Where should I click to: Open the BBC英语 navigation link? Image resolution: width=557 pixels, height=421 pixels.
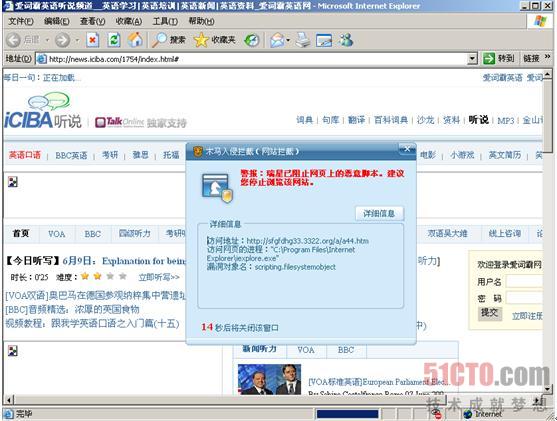click(71, 155)
